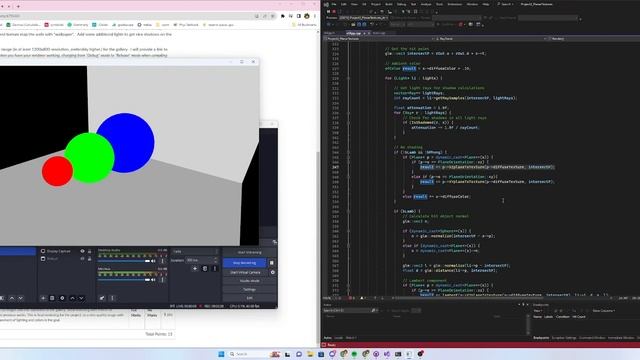Image resolution: width=640 pixels, height=360 pixels.
Task: Stop debugging with red square icon
Action: point(334,11)
